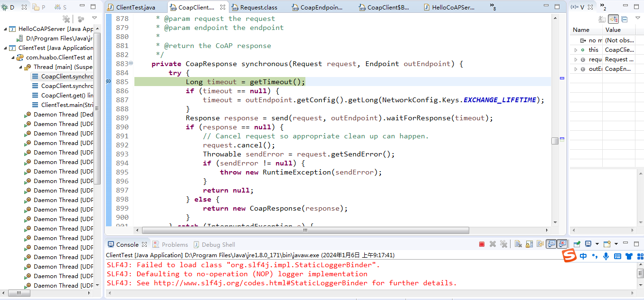This screenshot has height=300, width=644.
Task: Close the Debug view tab
Action: pos(24,7)
